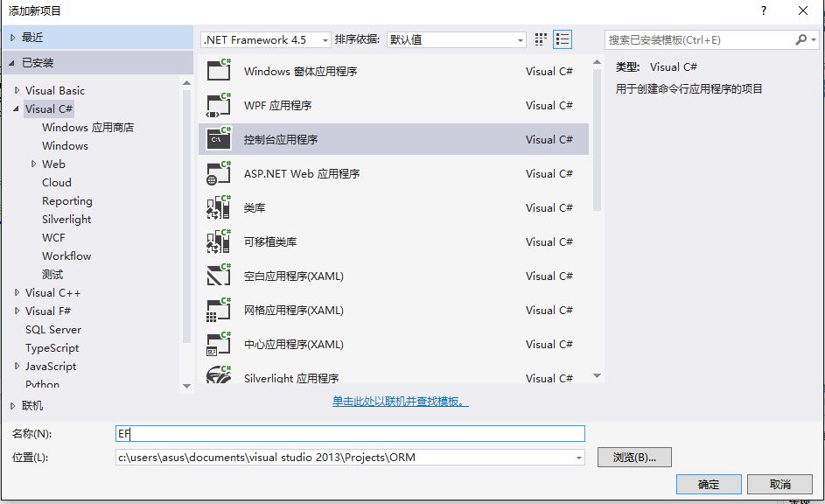Collapse the 已安装 installed section
The height and width of the screenshot is (504, 825).
pos(12,63)
